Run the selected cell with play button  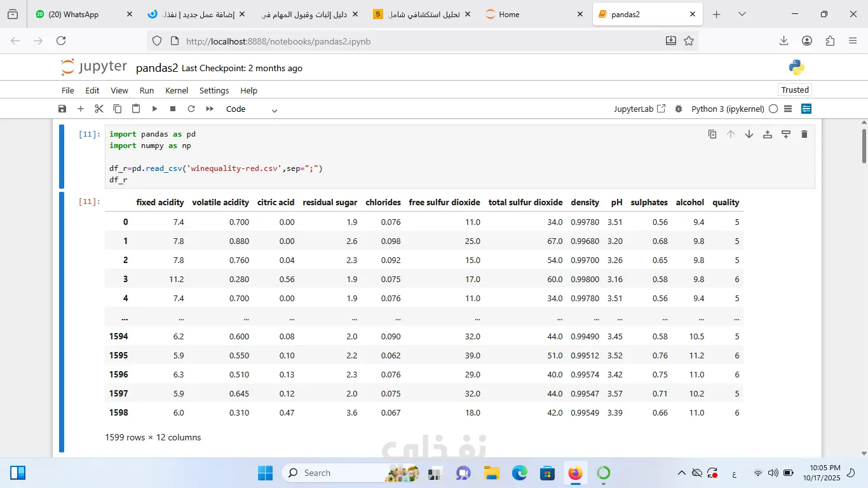[x=154, y=109]
